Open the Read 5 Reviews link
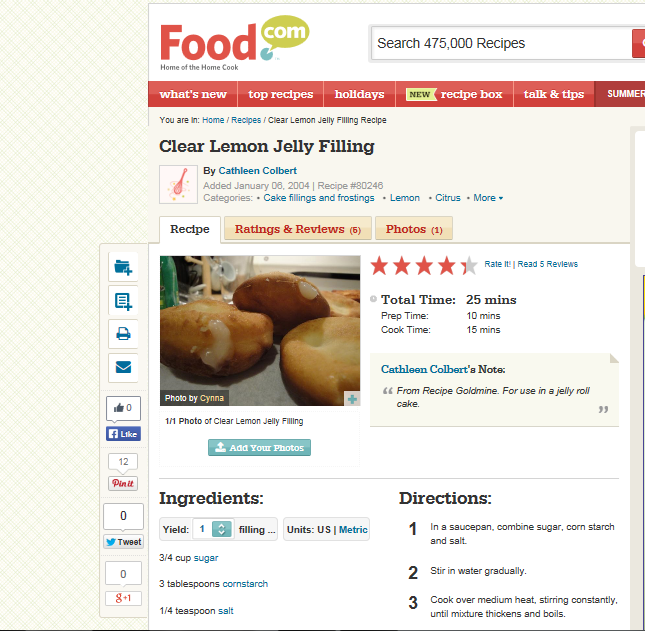 point(548,264)
